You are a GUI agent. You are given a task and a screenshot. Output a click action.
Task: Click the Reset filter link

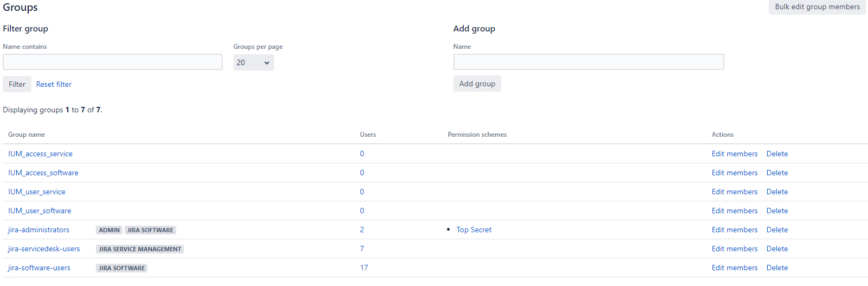[54, 84]
